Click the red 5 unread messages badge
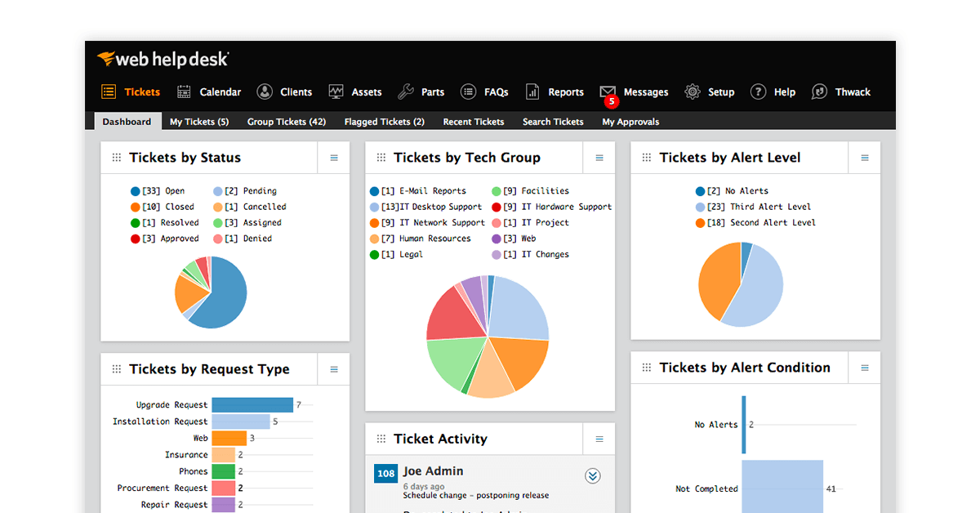980x513 pixels. 612,102
